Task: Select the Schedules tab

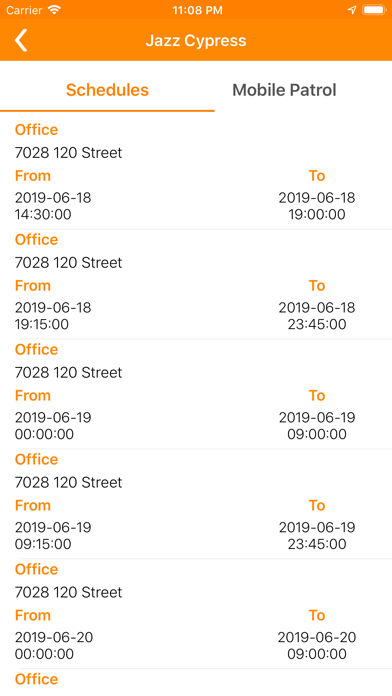Action: 107,90
